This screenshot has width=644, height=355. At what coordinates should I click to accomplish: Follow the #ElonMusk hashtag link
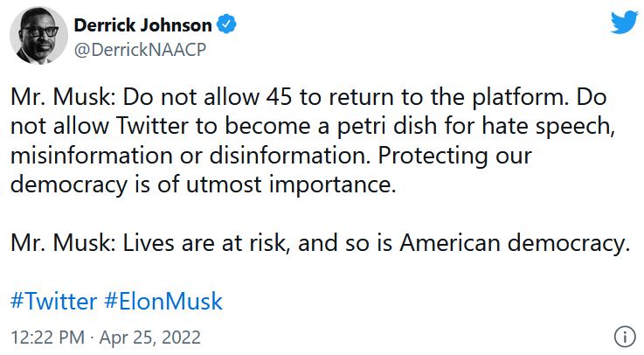(163, 302)
